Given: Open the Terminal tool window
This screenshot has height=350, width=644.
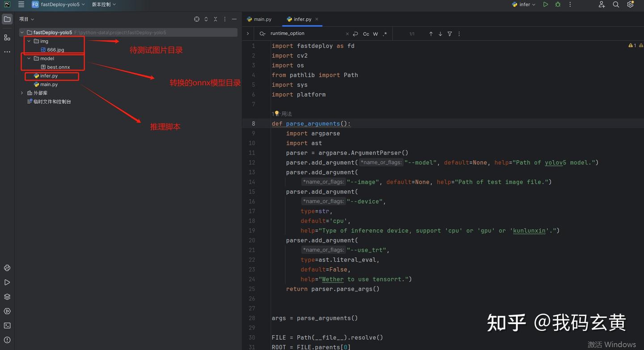Looking at the screenshot, I should [7, 325].
